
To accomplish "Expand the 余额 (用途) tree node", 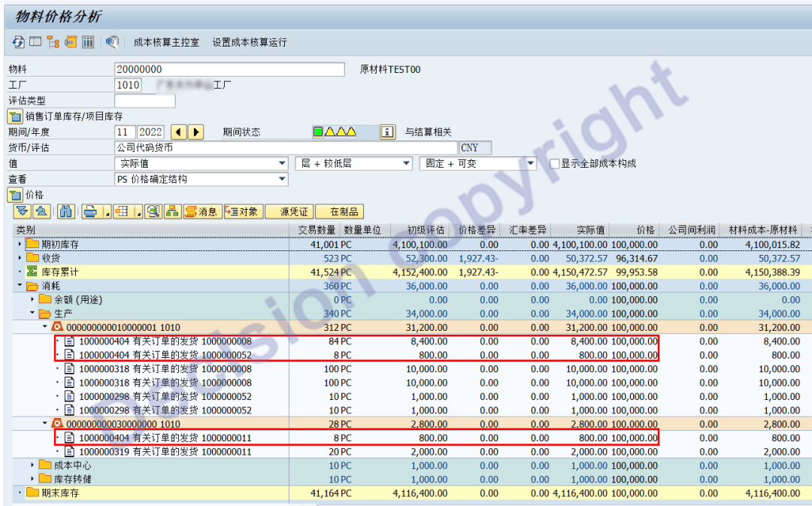I will tap(32, 299).
